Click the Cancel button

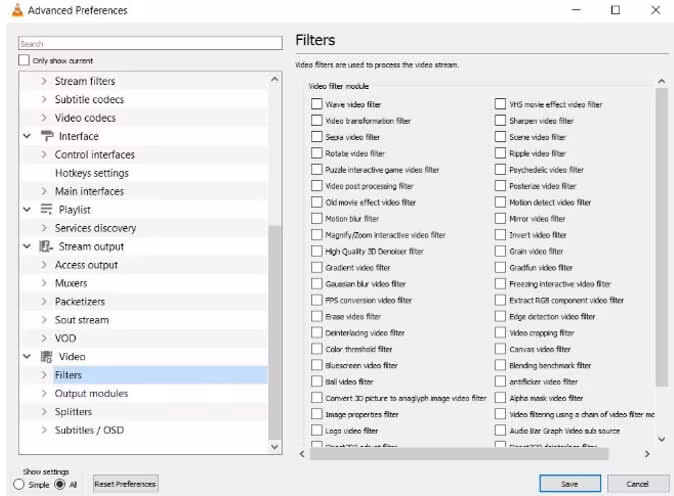[637, 484]
